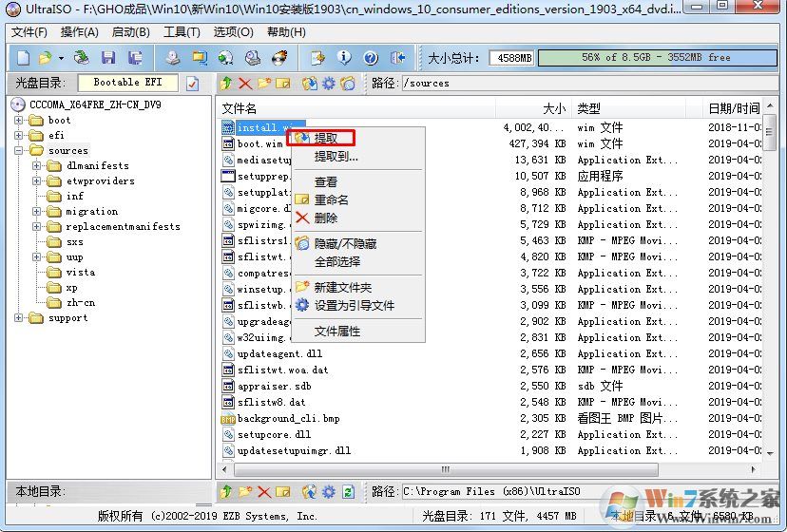Click the Extract icon above the image file list
Viewport: 787px width, 532px height.
(x=310, y=84)
